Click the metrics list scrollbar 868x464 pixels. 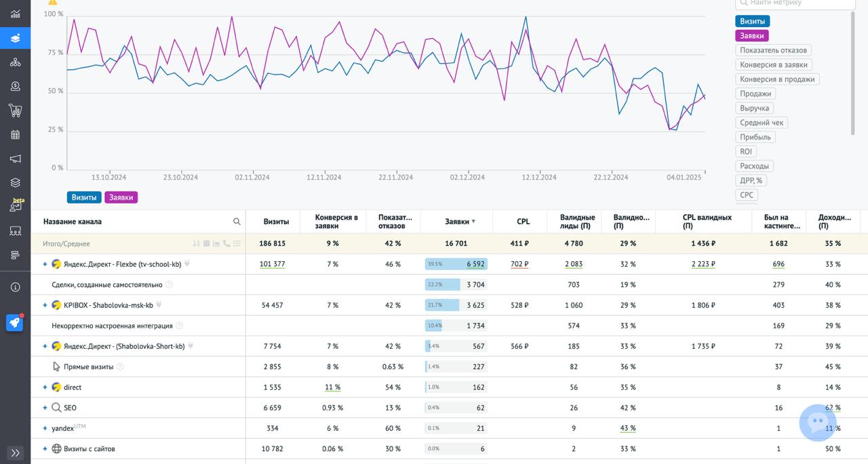pos(854,73)
